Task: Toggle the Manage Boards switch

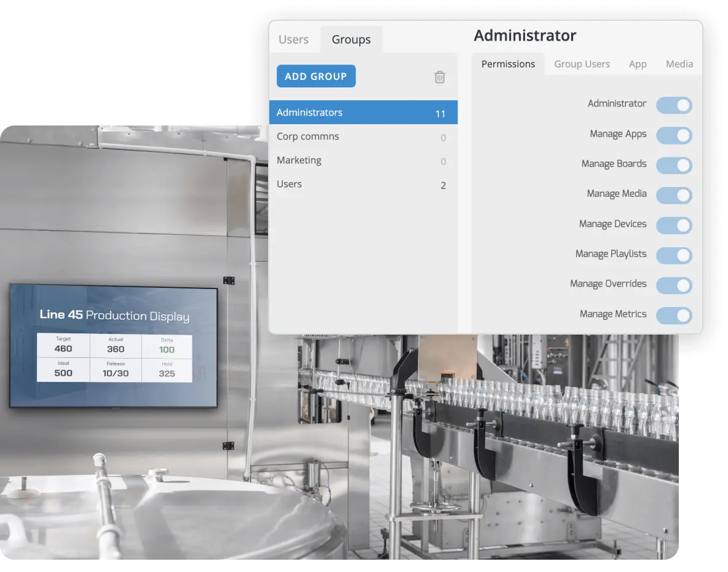Action: (x=674, y=165)
